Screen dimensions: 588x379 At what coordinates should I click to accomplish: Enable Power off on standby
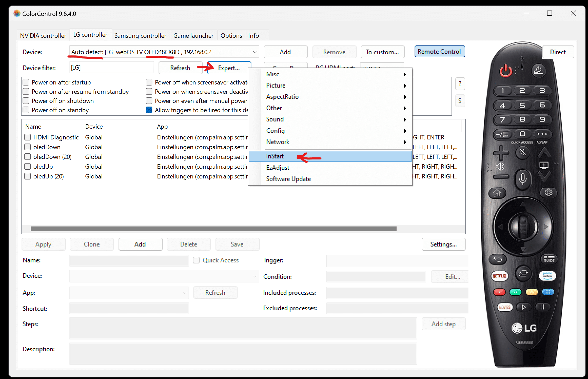point(26,110)
